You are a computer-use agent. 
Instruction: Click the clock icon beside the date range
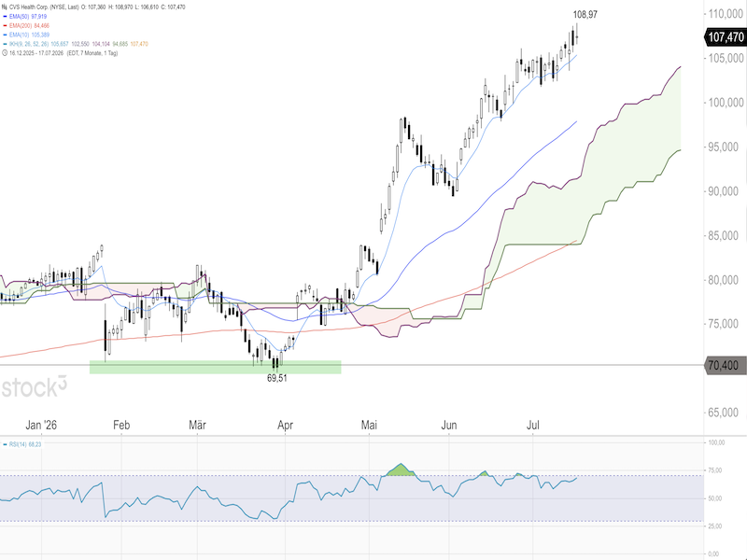coord(5,53)
